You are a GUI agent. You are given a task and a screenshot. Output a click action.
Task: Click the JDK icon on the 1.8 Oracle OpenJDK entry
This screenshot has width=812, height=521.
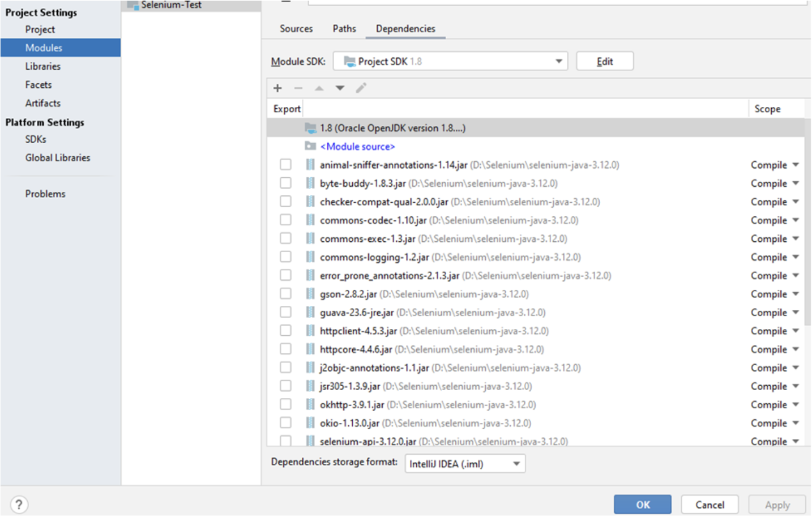[x=310, y=127]
